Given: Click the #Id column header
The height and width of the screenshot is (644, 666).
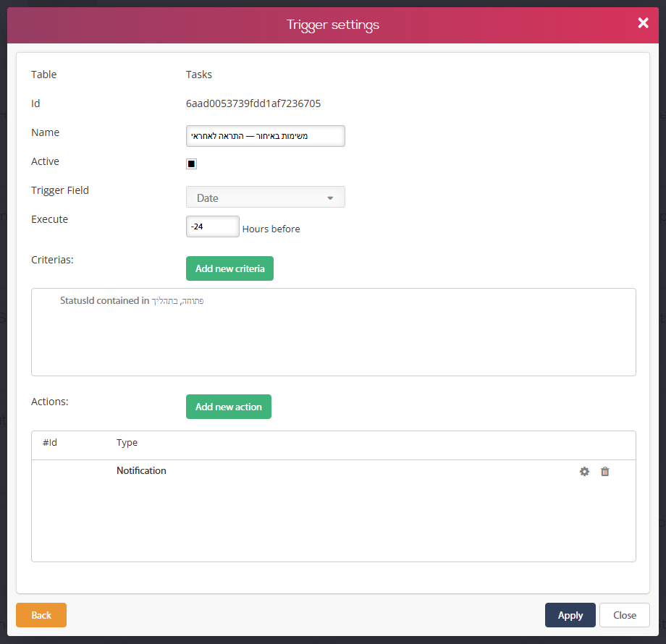Looking at the screenshot, I should click(50, 442).
